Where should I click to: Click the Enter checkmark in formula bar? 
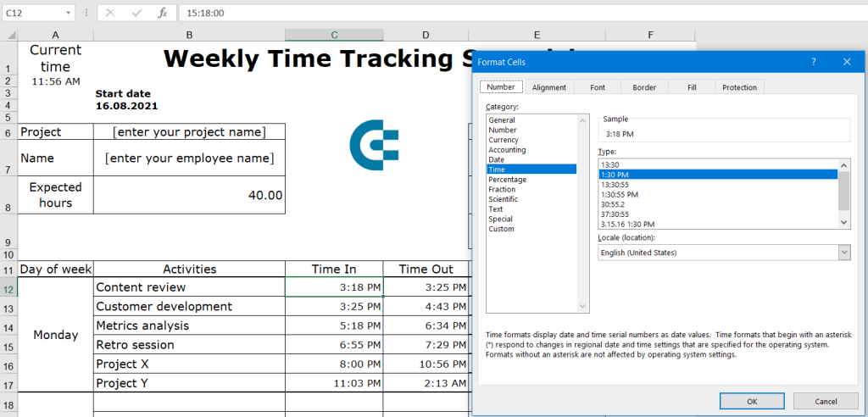pyautogui.click(x=136, y=14)
